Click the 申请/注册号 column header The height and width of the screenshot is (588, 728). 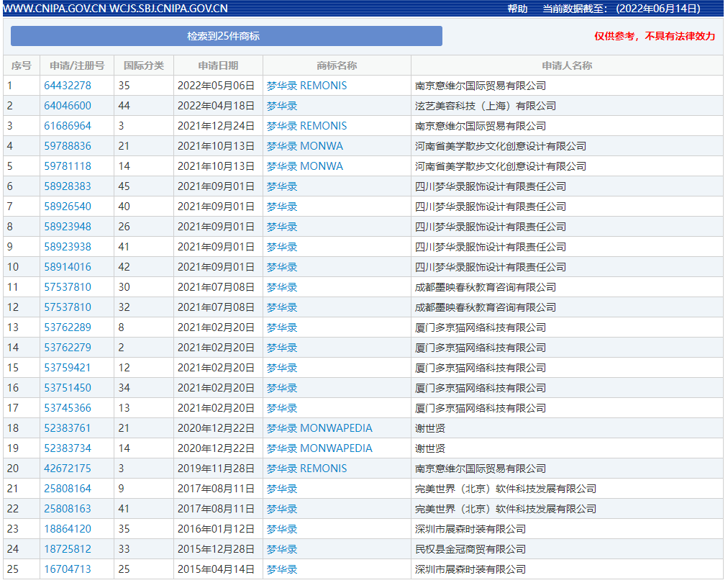click(77, 65)
